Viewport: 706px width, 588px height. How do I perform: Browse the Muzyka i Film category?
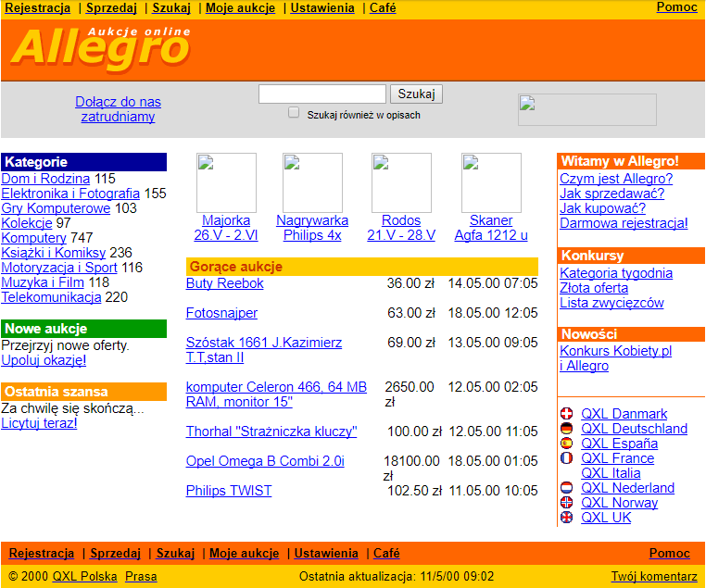43,282
